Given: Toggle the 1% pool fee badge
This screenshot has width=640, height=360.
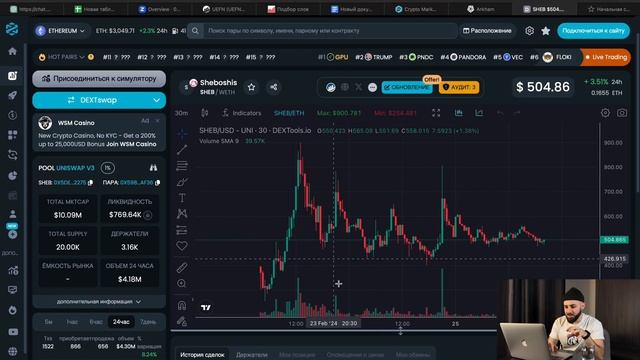Looking at the screenshot, I should coord(108,168).
